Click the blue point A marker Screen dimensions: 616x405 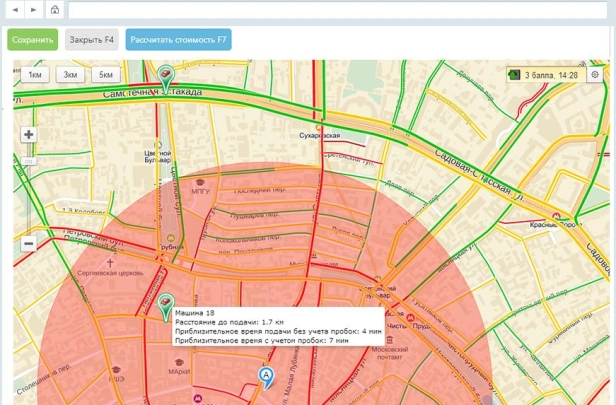(266, 376)
